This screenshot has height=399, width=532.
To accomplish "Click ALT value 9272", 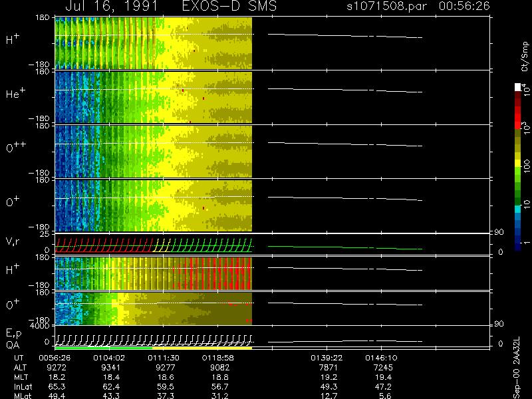I will [57, 368].
